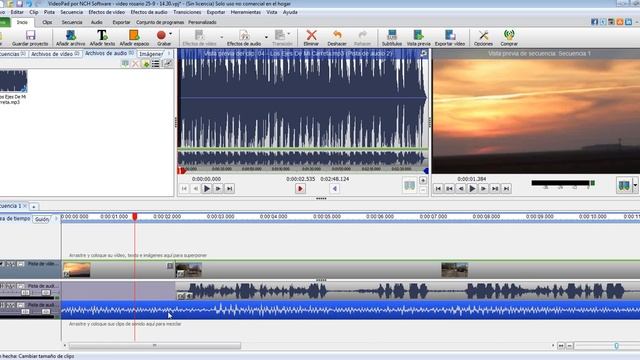The image size is (640, 360).
Task: Go to sequence start in sequence preview
Action: click(x=438, y=189)
